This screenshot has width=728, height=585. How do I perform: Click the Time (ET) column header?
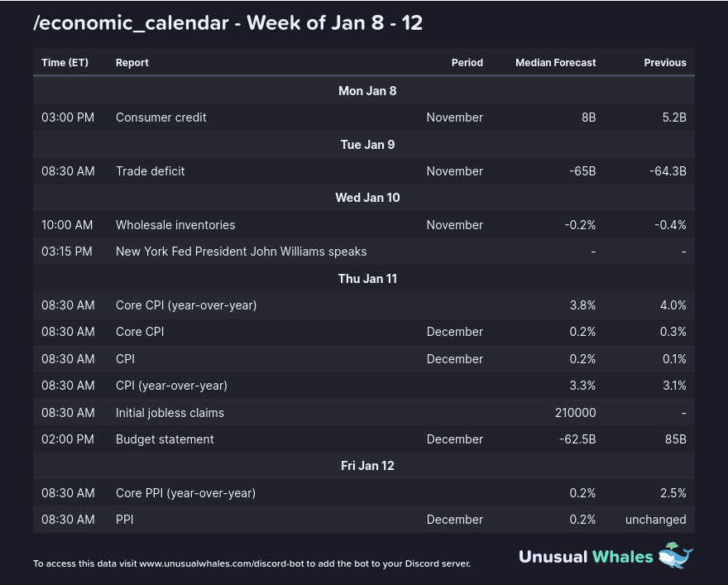coord(65,63)
